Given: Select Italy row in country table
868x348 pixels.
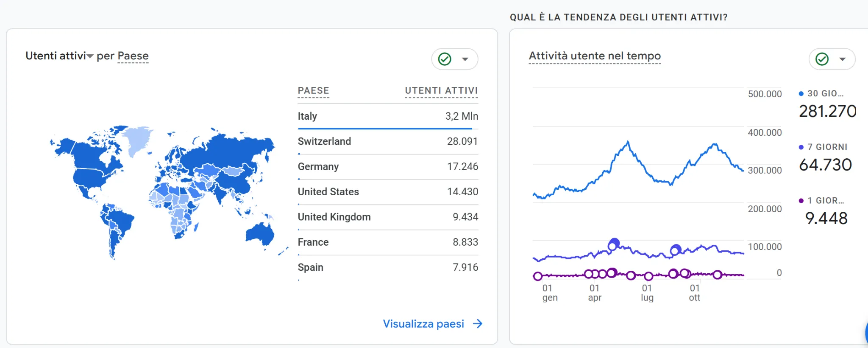Looking at the screenshot, I should pos(387,116).
